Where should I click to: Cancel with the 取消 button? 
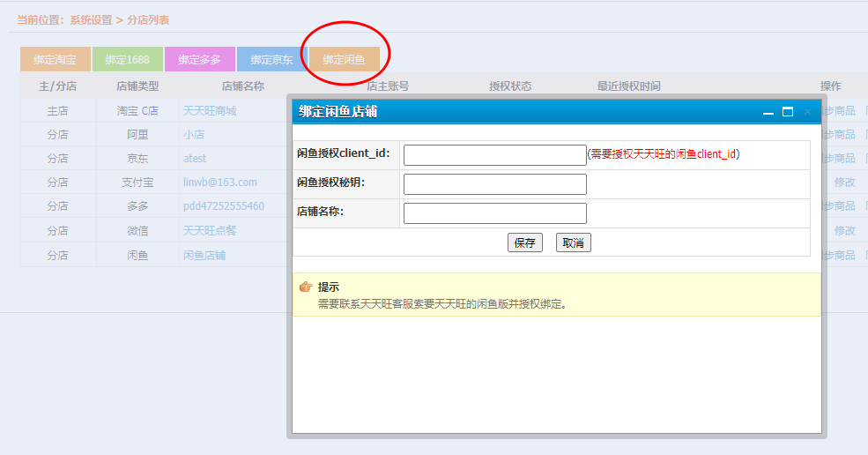point(573,243)
